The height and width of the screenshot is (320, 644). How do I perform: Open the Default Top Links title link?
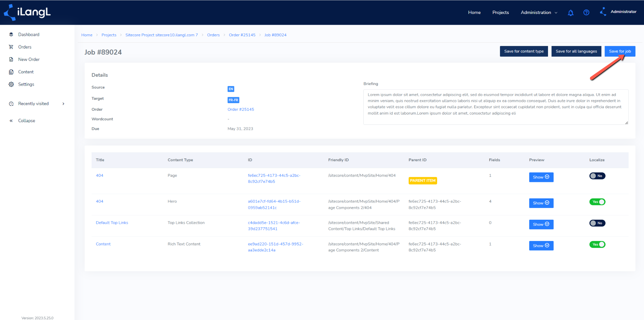click(x=112, y=223)
